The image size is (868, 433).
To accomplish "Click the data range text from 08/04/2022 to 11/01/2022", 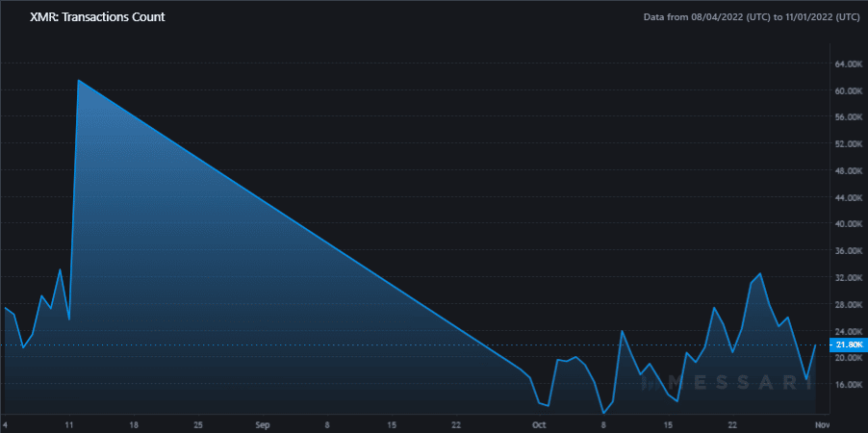I will (752, 17).
